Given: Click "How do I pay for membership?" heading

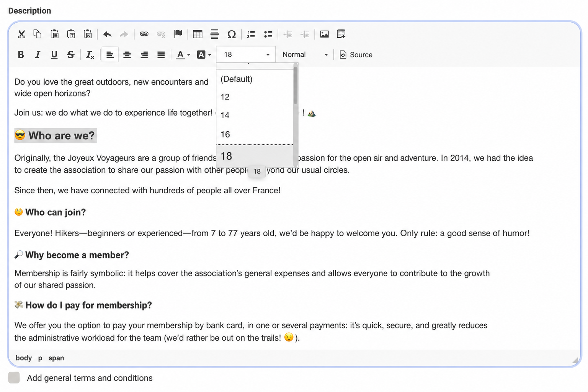Looking at the screenshot, I should pyautogui.click(x=83, y=305).
